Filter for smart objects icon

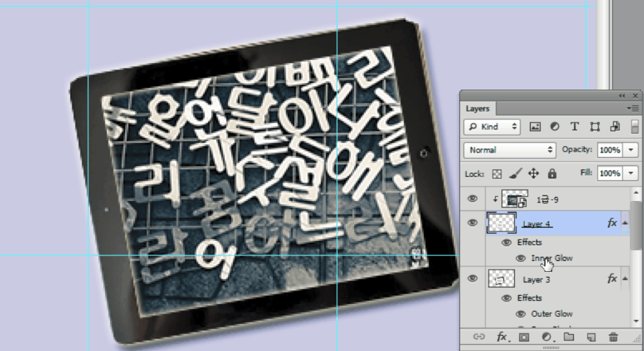pos(615,127)
